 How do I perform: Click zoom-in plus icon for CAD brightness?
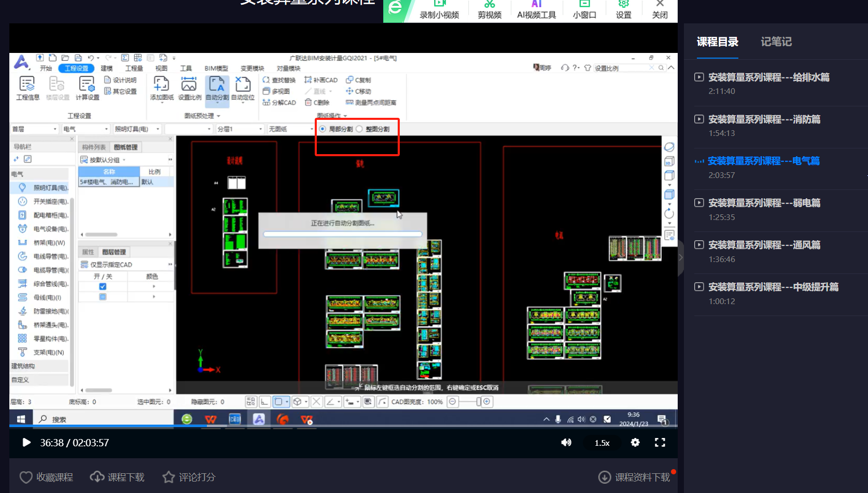(487, 402)
